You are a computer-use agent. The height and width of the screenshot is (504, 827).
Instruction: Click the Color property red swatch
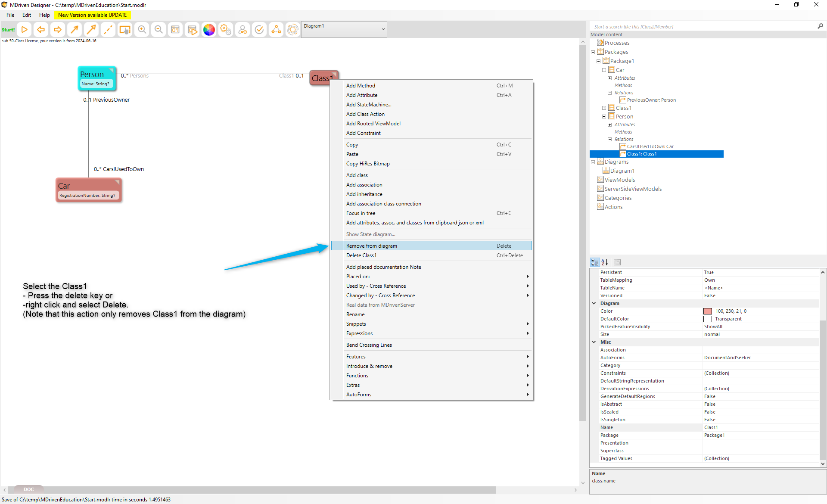click(708, 311)
